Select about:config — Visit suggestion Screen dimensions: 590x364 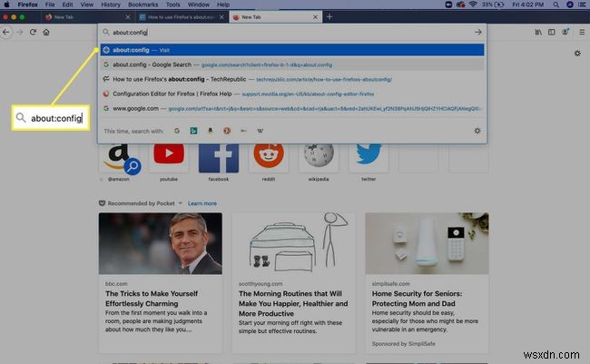pyautogui.click(x=292, y=50)
